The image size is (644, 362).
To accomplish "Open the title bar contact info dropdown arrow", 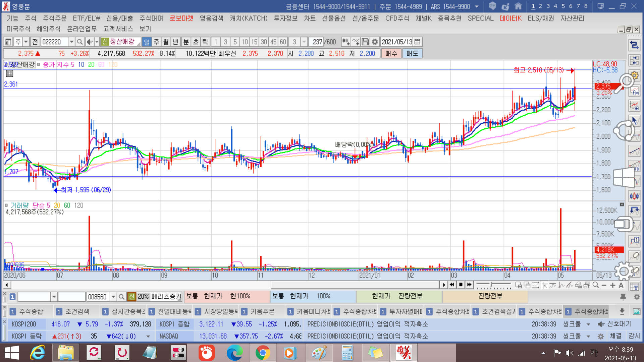I will coord(477,6).
